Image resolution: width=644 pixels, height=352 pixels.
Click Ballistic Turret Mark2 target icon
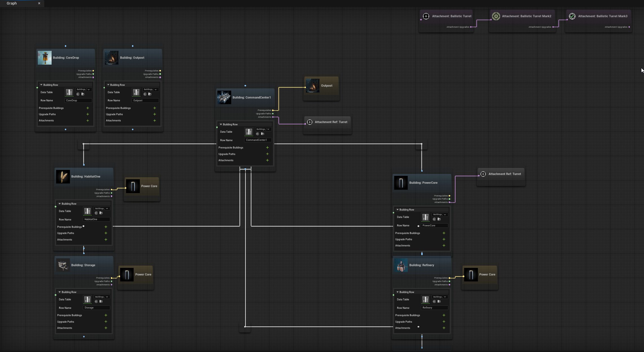click(496, 16)
